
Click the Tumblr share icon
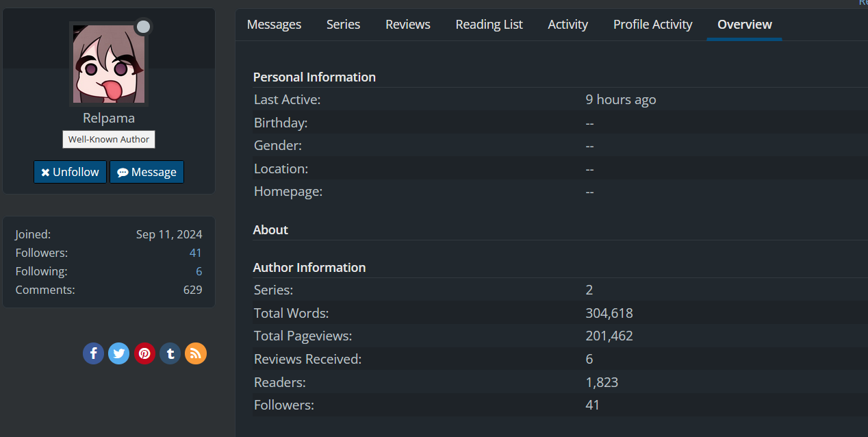click(170, 353)
